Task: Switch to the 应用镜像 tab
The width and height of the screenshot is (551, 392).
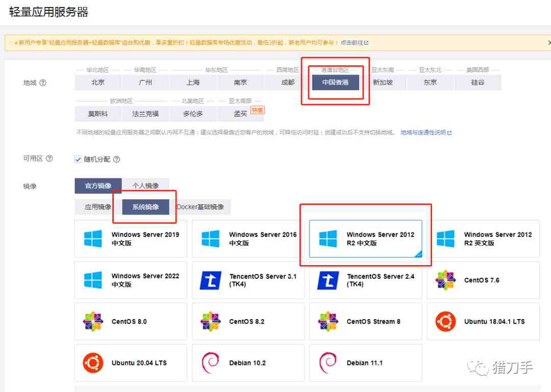Action: pyautogui.click(x=98, y=207)
